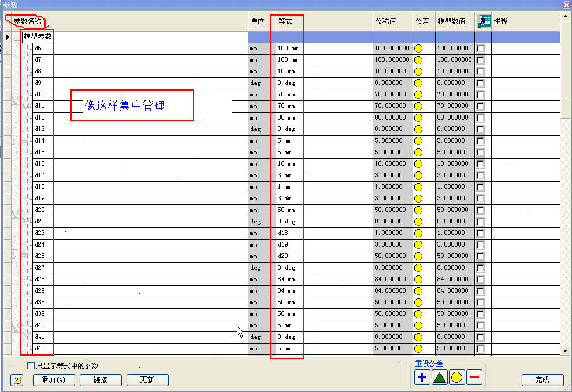Click the yellow tolerance circle in row d8
The height and width of the screenshot is (392, 572).
pos(418,72)
